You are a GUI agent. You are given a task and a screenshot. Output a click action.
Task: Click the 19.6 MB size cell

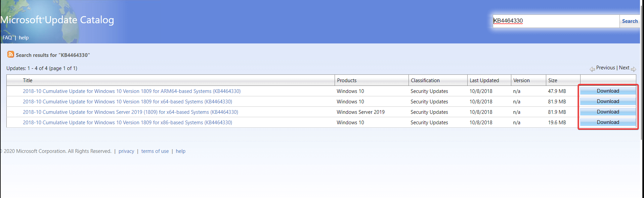coord(557,123)
